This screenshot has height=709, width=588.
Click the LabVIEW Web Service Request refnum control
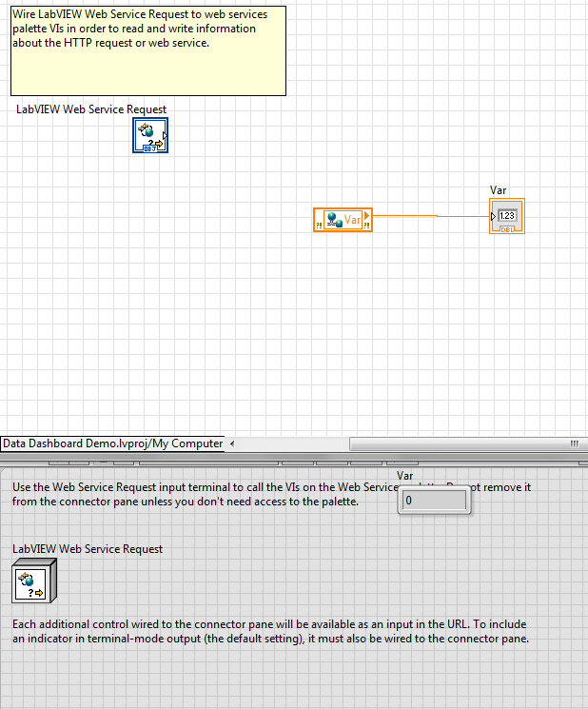coord(34,581)
